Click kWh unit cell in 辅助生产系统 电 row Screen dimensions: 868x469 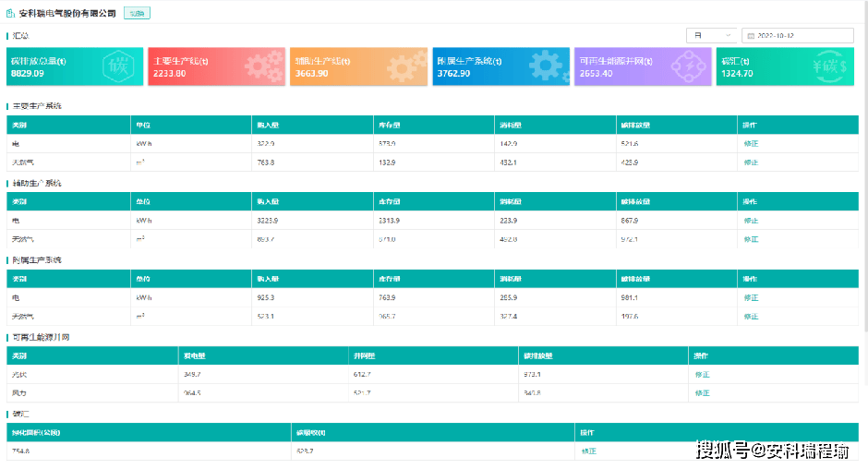coord(144,221)
